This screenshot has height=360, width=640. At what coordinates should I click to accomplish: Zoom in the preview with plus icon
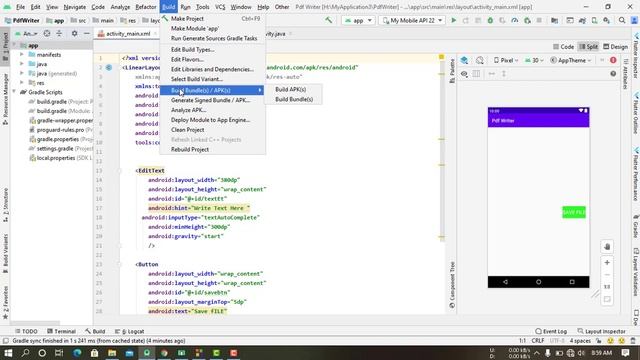point(607,262)
